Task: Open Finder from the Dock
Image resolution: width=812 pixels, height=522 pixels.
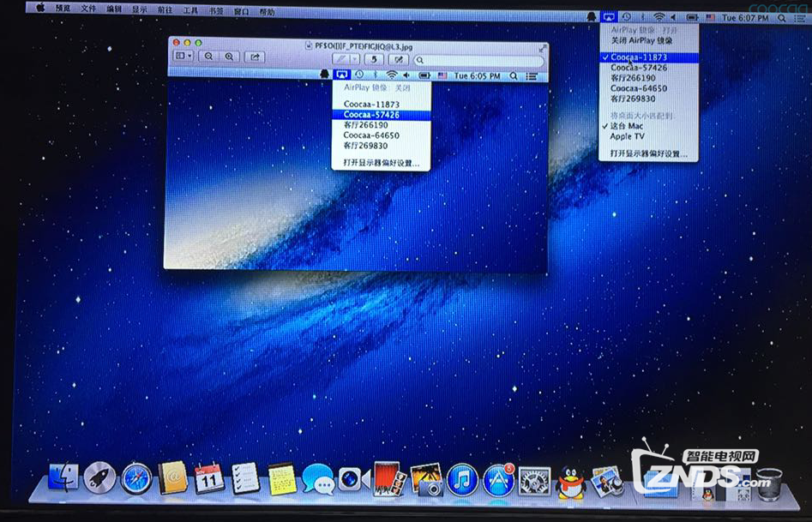Action: (x=63, y=477)
